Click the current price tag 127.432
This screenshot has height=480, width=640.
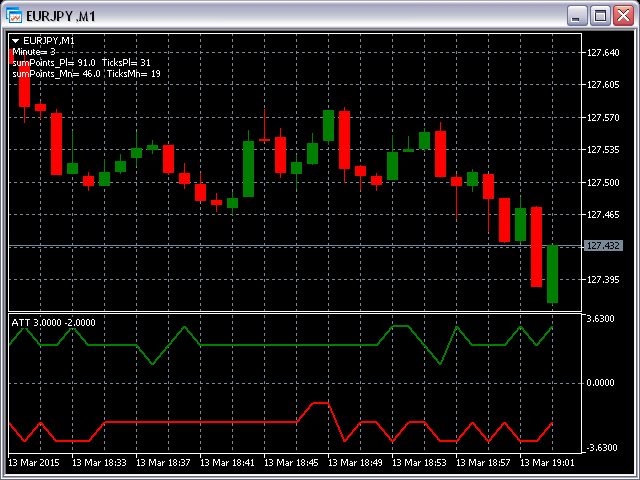pyautogui.click(x=603, y=246)
